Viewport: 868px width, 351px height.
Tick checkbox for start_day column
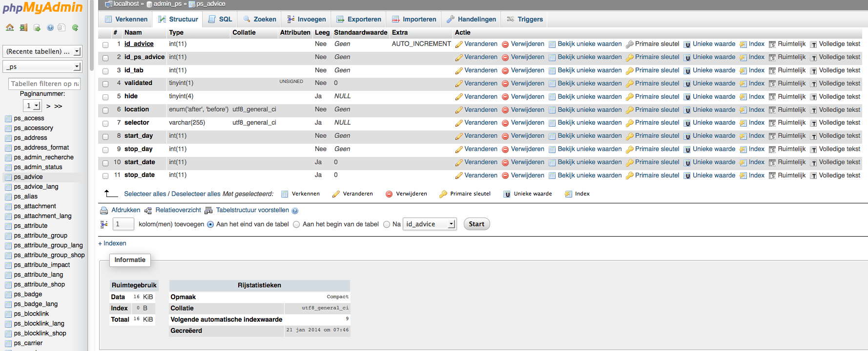[x=105, y=137]
